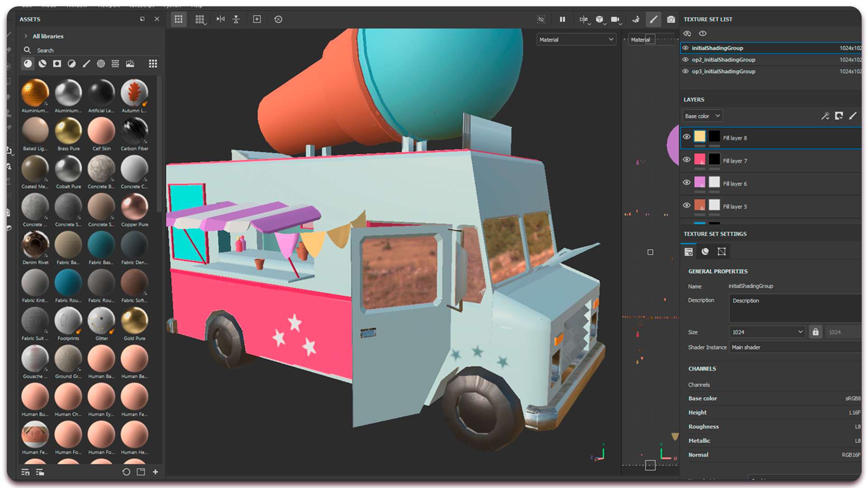This screenshot has width=868, height=488.
Task: Expand the All libraries tree
Action: pos(26,36)
